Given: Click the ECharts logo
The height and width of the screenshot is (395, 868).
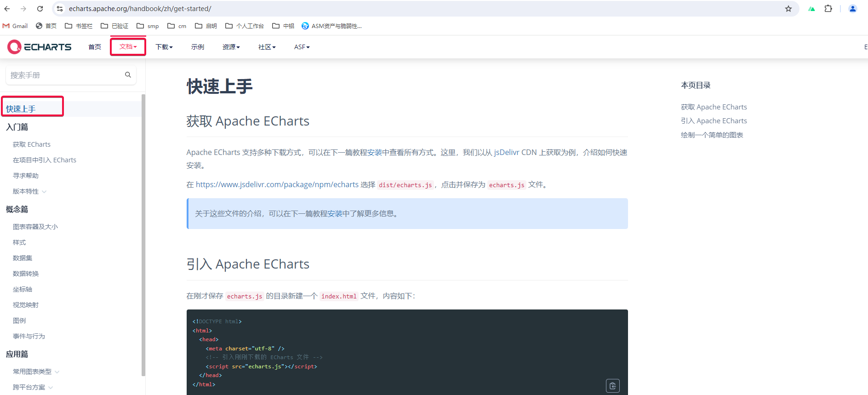Looking at the screenshot, I should [40, 47].
